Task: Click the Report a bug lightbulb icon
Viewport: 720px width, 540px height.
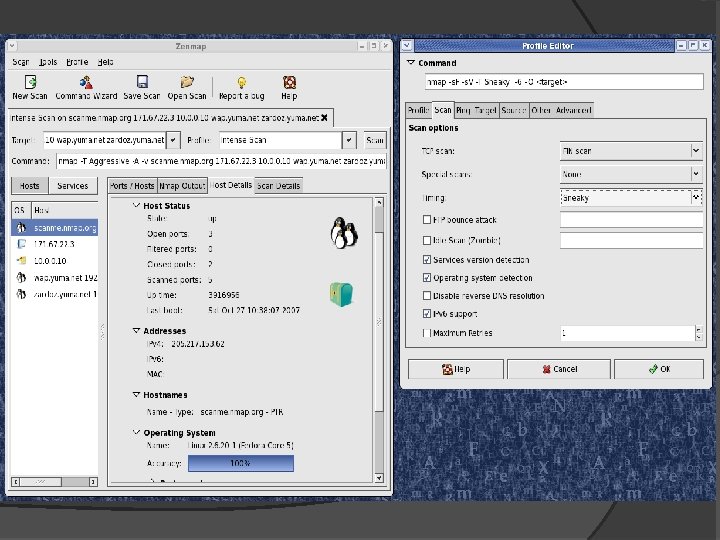Action: tap(242, 83)
